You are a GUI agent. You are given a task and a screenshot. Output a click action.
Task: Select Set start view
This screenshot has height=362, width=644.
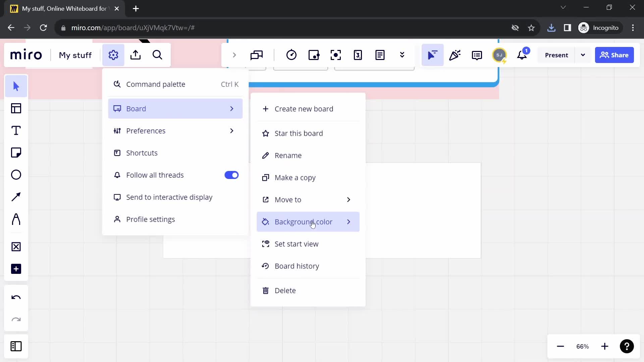coord(308,244)
